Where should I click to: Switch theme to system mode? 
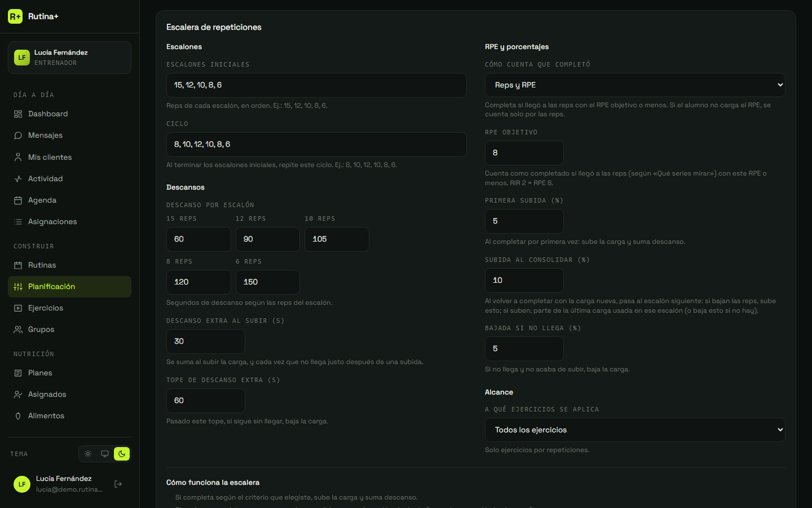pyautogui.click(x=105, y=454)
